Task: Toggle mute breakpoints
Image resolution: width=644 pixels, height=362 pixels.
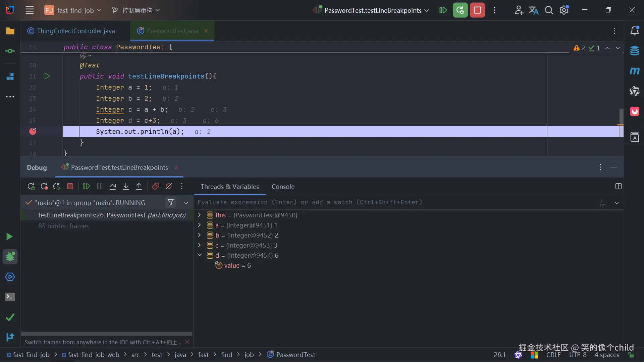Action: point(169,187)
